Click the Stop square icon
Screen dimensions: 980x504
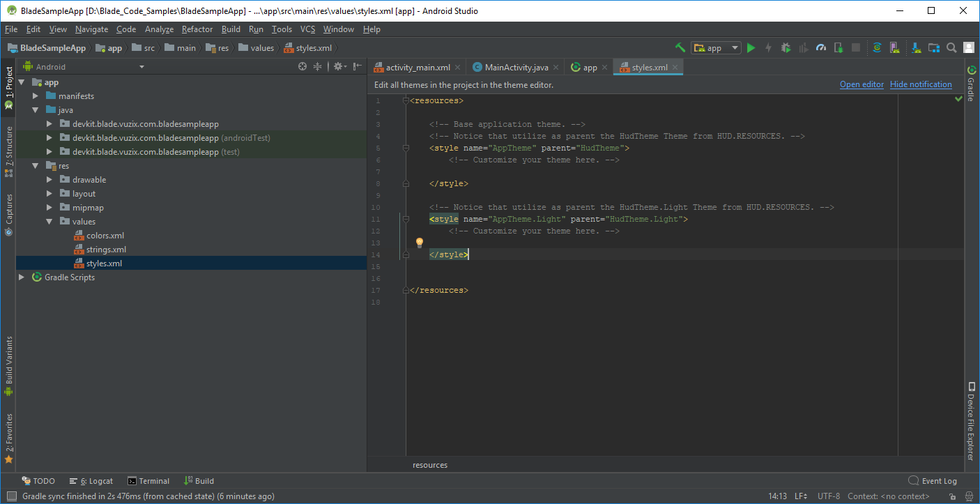856,47
